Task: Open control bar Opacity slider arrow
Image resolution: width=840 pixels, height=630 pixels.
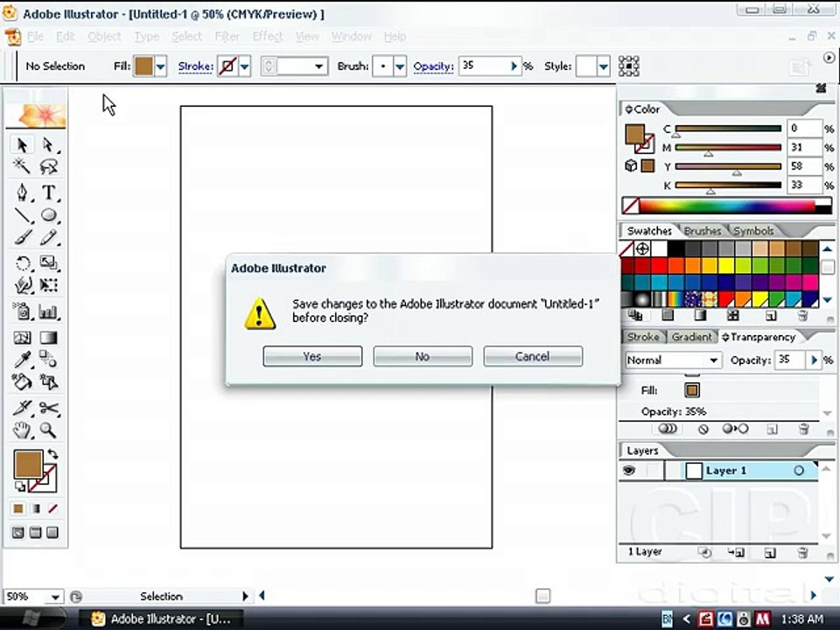Action: [x=514, y=66]
